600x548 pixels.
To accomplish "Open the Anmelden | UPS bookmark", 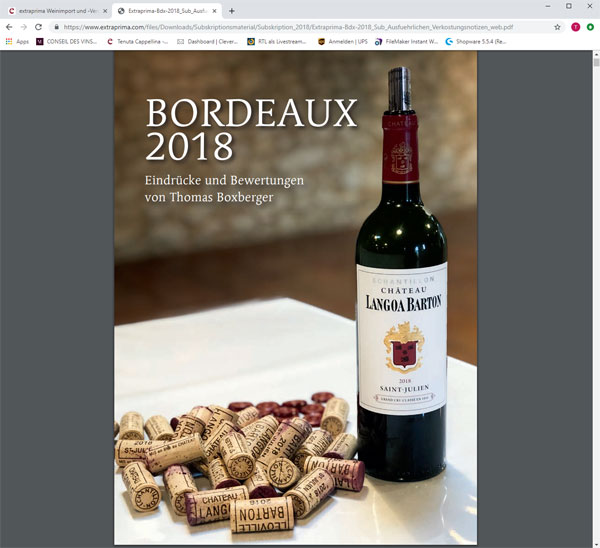I will (x=342, y=41).
